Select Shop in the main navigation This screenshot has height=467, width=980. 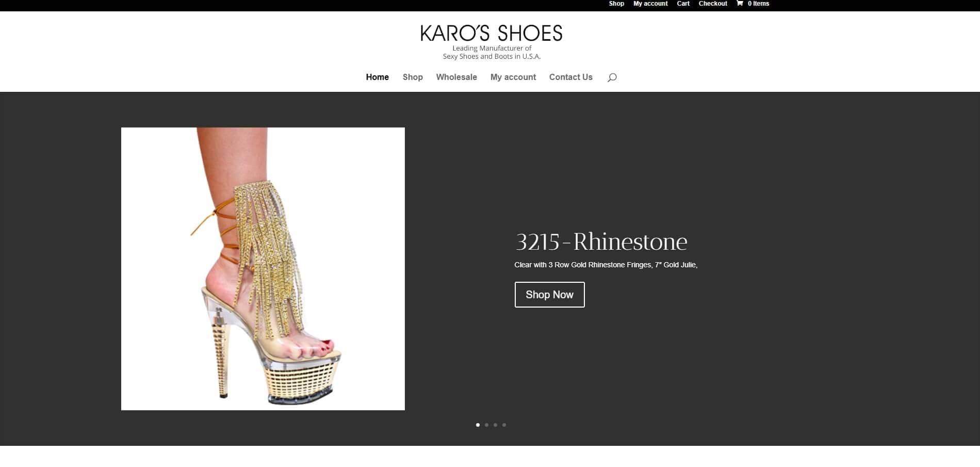[413, 77]
